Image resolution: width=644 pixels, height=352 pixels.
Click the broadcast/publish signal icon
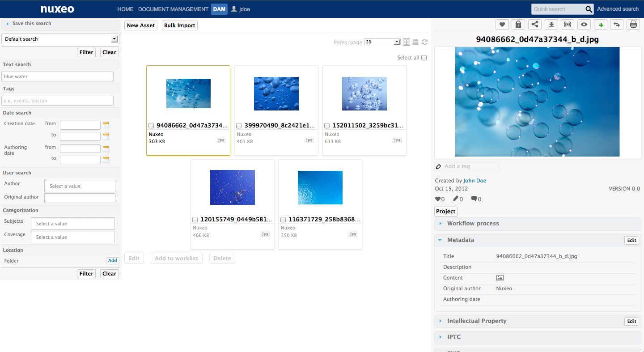pos(568,25)
